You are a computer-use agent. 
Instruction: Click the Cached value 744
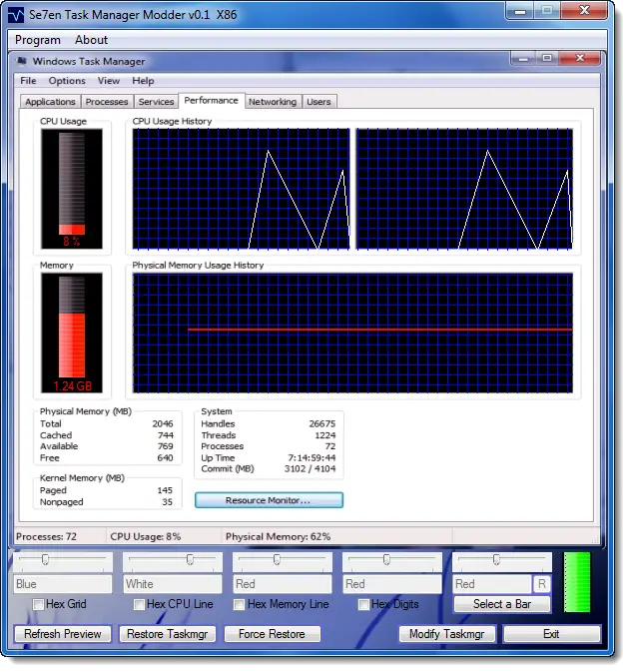pos(166,436)
